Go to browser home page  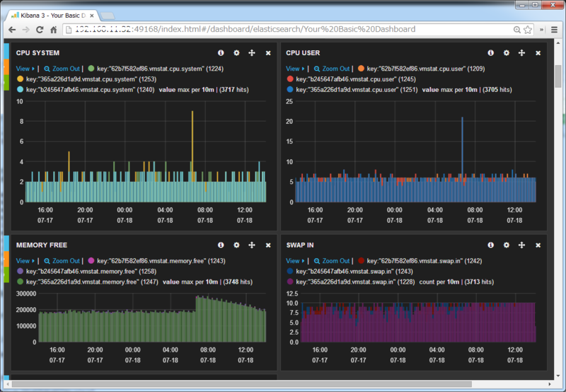(x=54, y=30)
